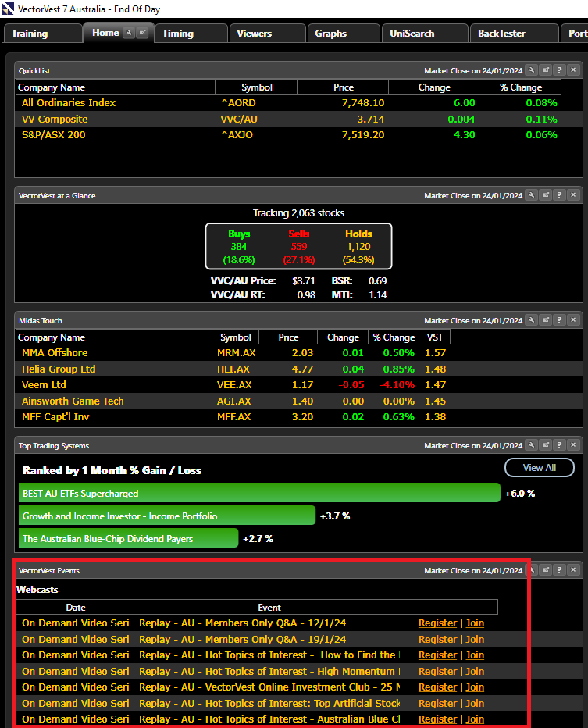Select MFF Capt'l Inv row
The height and width of the screenshot is (728, 588).
coord(298,417)
